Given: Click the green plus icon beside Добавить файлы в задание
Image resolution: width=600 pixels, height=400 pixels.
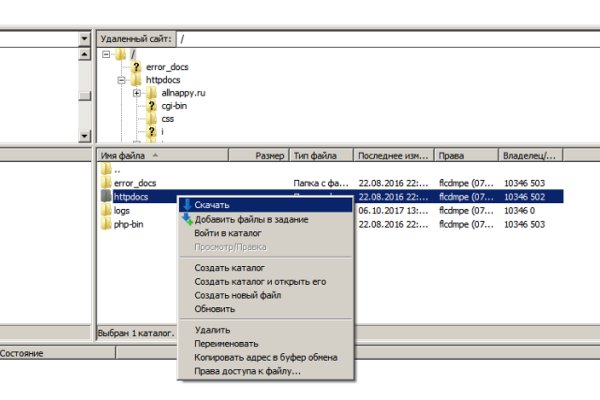Looking at the screenshot, I should pos(186,219).
